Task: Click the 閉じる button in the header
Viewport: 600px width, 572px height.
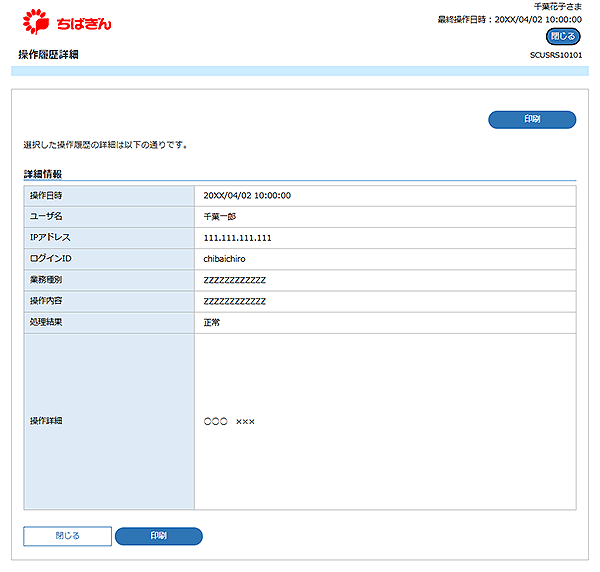Action: [562, 36]
